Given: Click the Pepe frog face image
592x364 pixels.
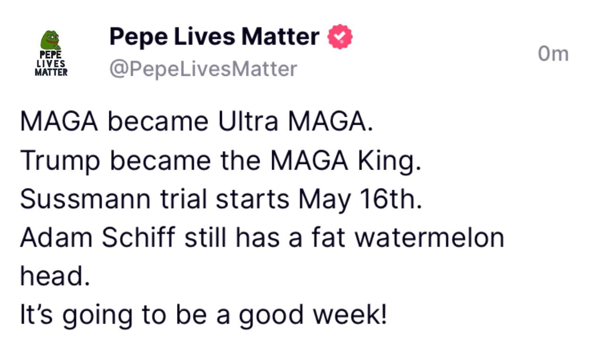Looking at the screenshot, I should tap(50, 40).
